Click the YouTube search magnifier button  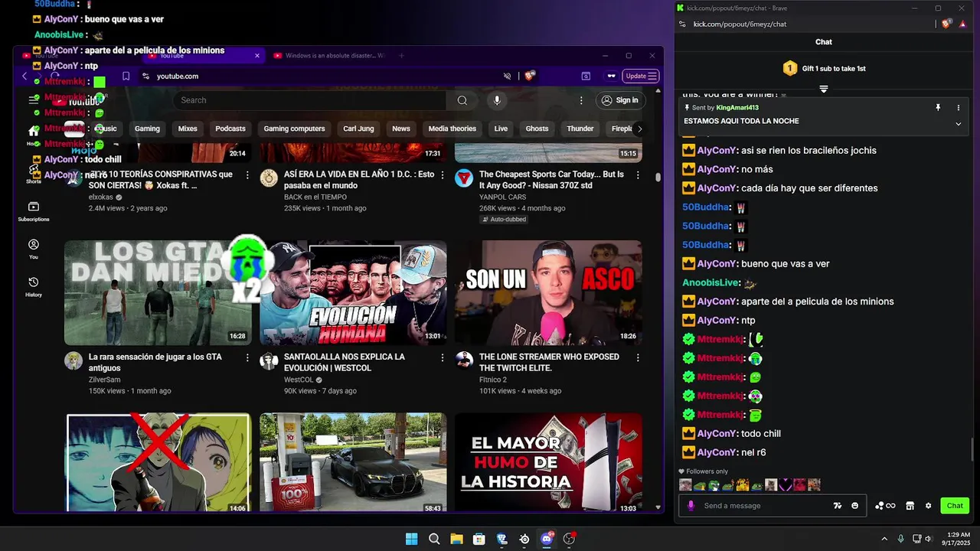[462, 100]
